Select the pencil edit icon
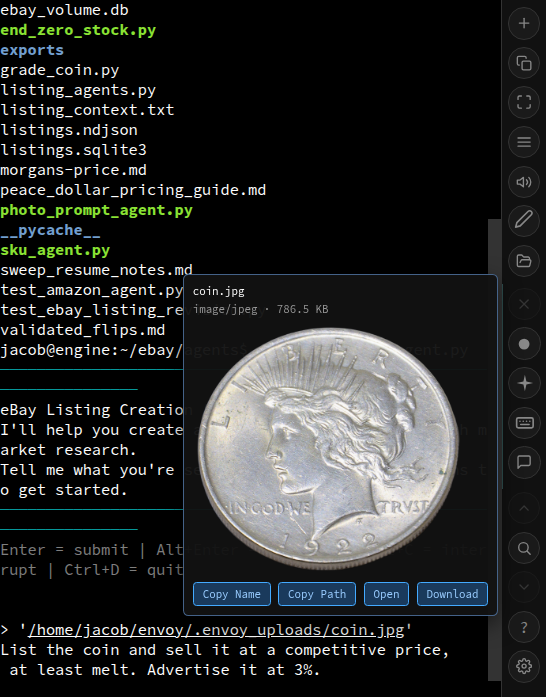Screen dimensions: 546x697 tap(524, 220)
